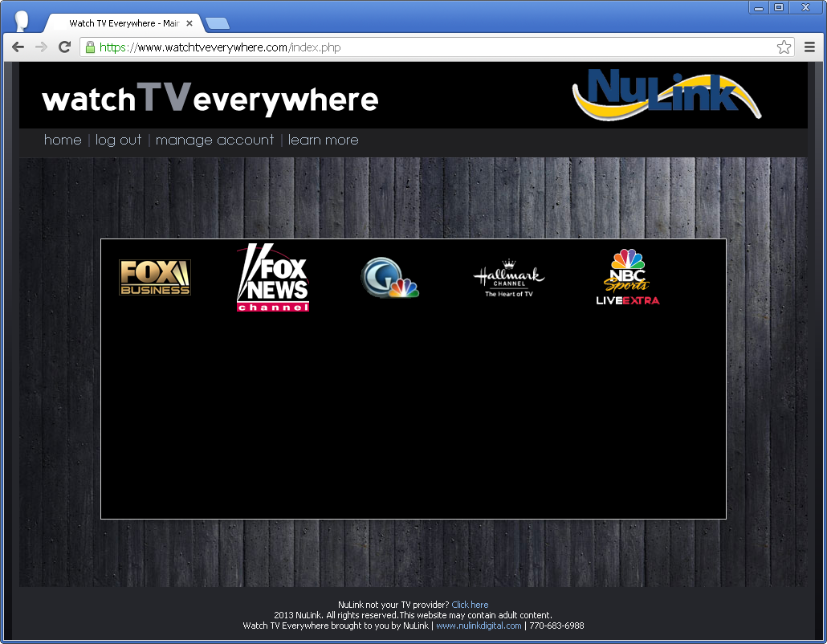Go back with the browser back arrow
Viewport: 827px width, 644px height.
pyautogui.click(x=18, y=47)
